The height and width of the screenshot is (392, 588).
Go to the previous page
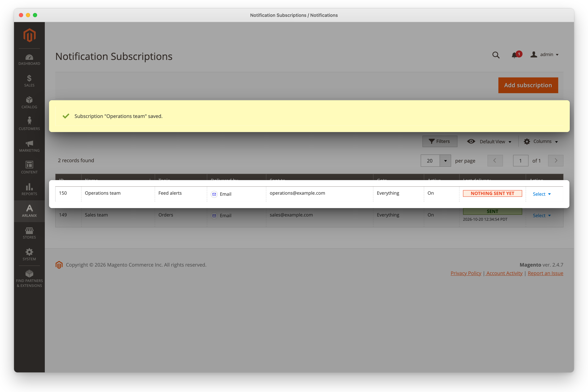click(x=495, y=161)
